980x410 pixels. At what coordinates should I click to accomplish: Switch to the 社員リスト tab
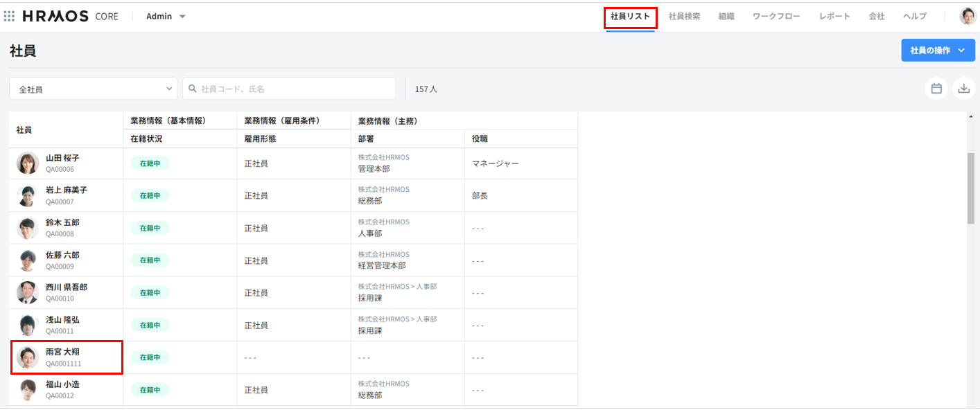tap(630, 17)
